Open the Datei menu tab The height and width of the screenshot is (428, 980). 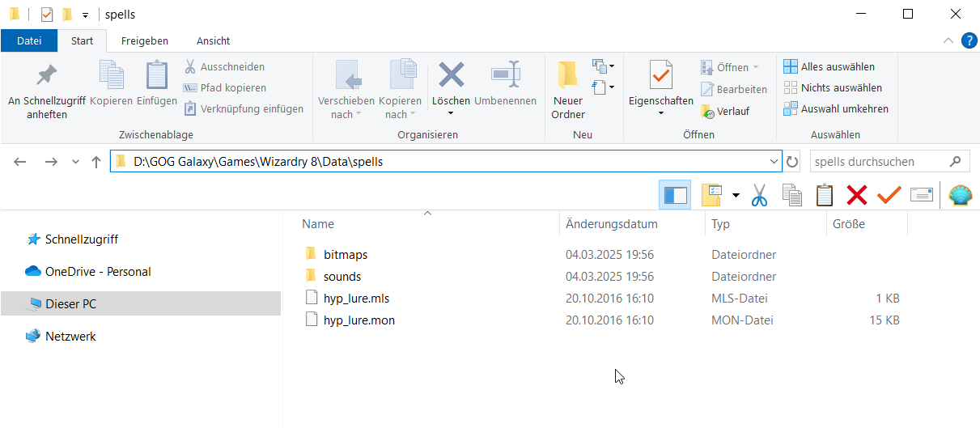coord(29,40)
